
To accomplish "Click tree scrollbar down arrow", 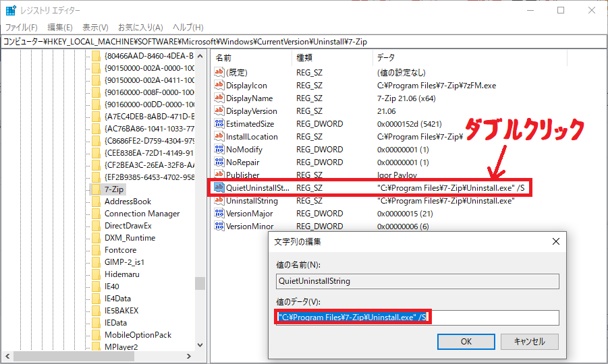I will tap(200, 344).
